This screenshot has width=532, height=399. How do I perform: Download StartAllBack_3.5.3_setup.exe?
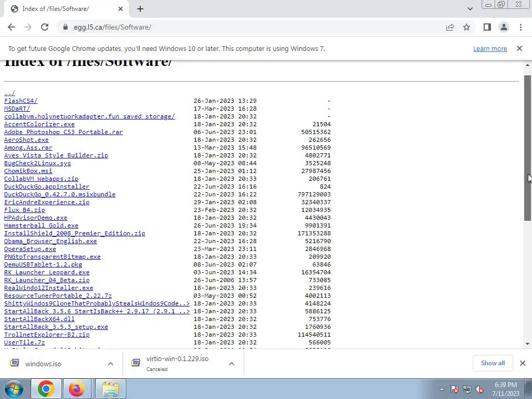coord(56,327)
